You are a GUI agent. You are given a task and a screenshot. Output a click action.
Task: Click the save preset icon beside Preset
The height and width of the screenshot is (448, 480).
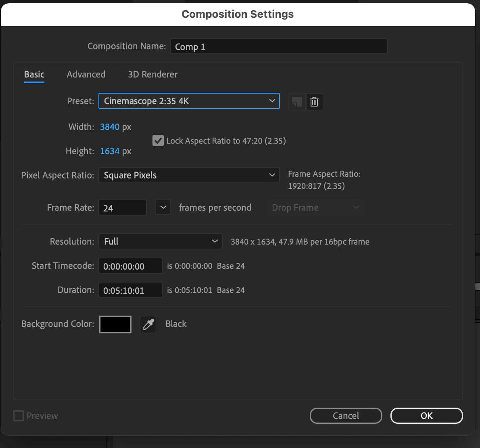point(296,101)
